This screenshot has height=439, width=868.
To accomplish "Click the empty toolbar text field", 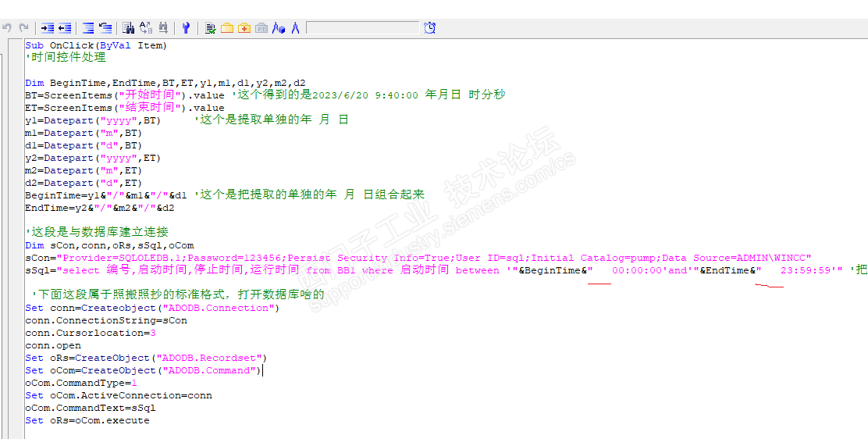I will 363,27.
